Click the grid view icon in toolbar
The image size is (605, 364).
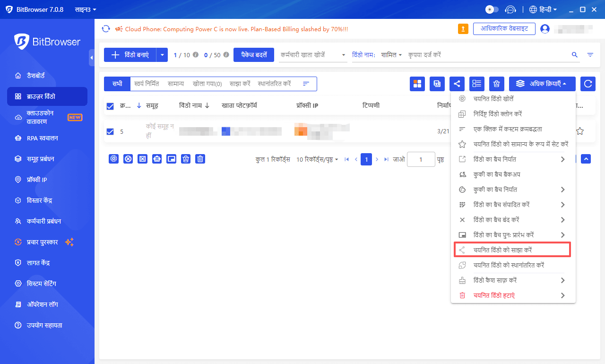417,84
